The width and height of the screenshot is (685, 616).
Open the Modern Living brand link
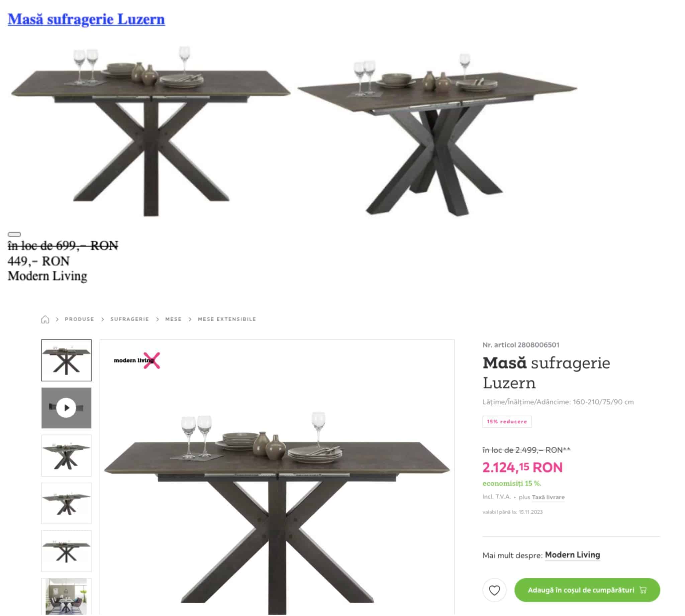[572, 555]
